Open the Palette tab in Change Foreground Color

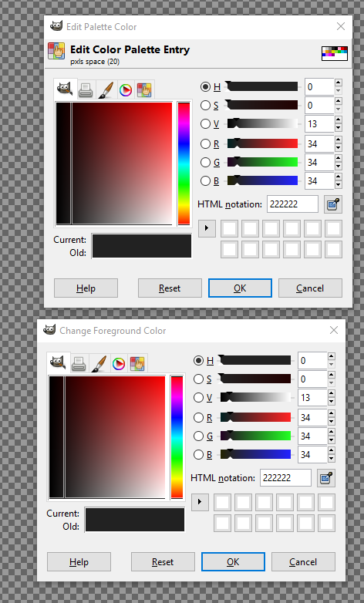pos(138,363)
